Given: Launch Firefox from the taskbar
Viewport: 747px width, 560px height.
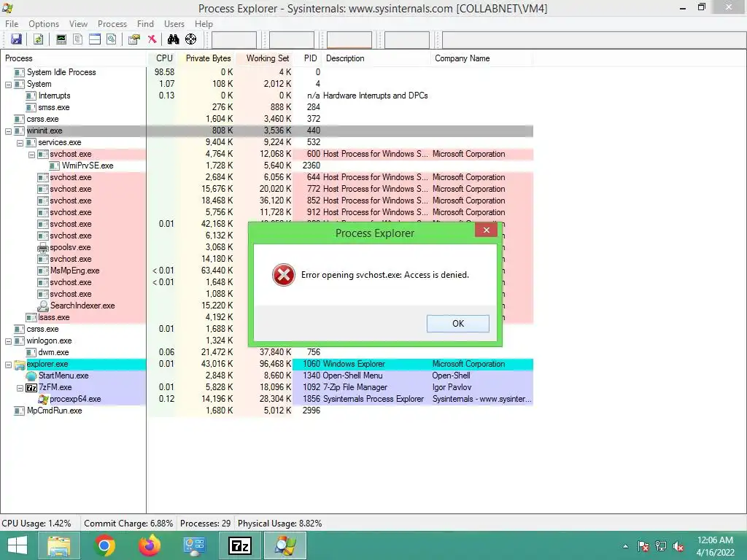Looking at the screenshot, I should [x=150, y=545].
